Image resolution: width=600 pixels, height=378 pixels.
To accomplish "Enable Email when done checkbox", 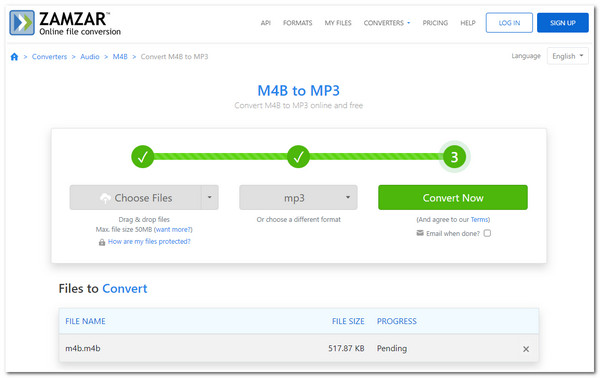I will click(487, 233).
